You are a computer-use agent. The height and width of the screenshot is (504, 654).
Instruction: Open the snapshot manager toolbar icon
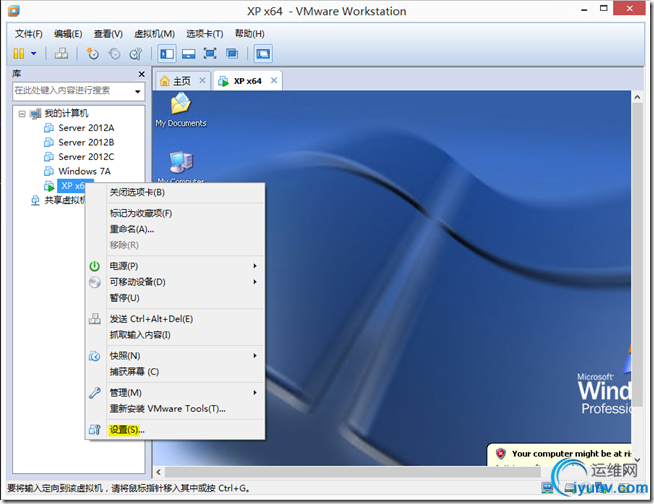(x=136, y=53)
